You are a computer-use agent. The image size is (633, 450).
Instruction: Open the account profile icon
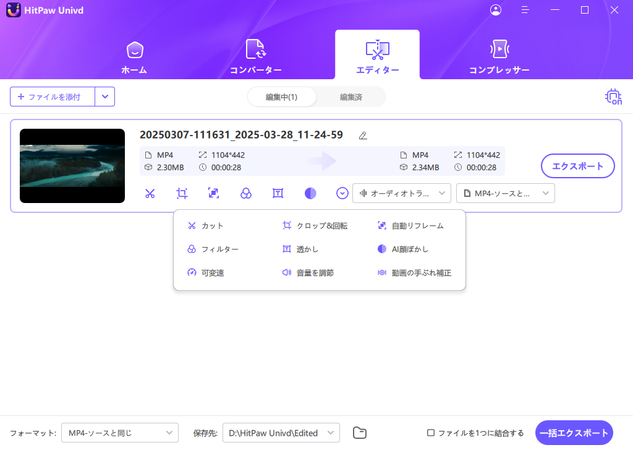[496, 10]
